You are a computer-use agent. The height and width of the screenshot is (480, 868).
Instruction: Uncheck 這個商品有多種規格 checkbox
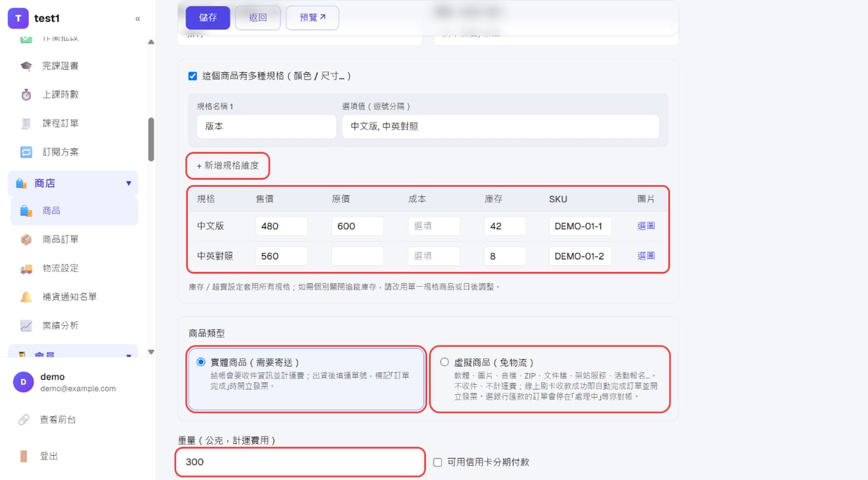pos(192,76)
